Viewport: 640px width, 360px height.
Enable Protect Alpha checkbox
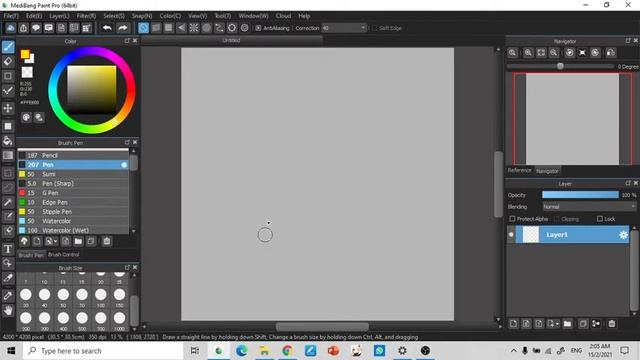[512, 219]
